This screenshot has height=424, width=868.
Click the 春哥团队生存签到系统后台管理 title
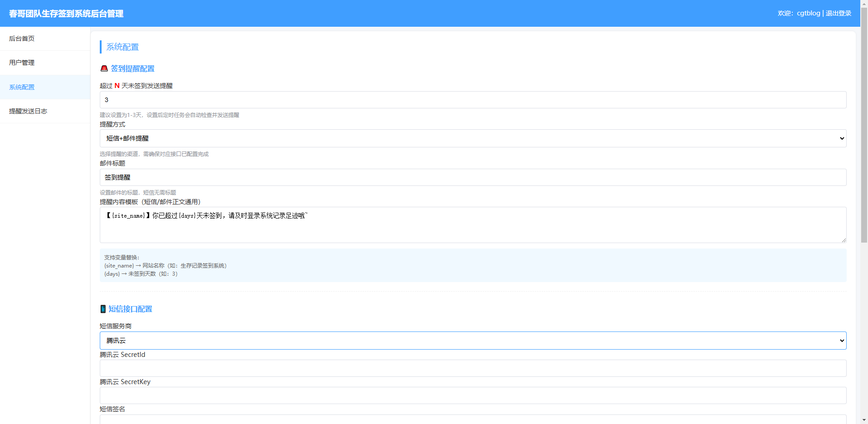click(x=66, y=14)
